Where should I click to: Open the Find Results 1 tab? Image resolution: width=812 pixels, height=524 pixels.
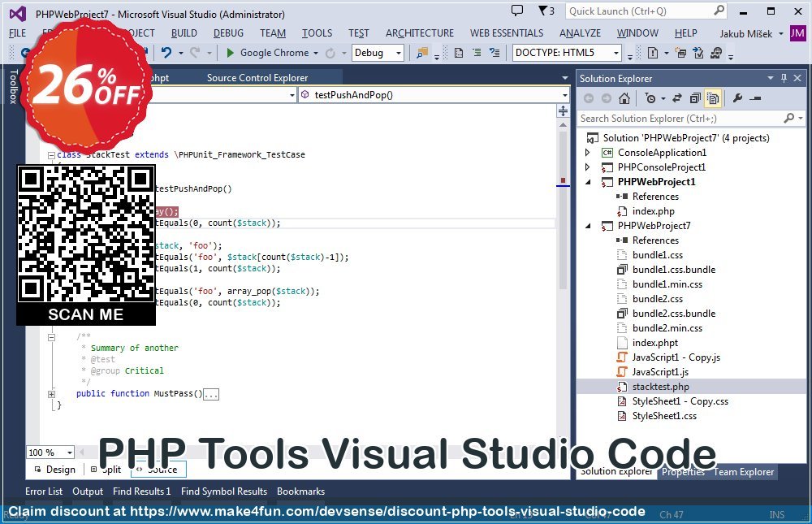pyautogui.click(x=142, y=492)
